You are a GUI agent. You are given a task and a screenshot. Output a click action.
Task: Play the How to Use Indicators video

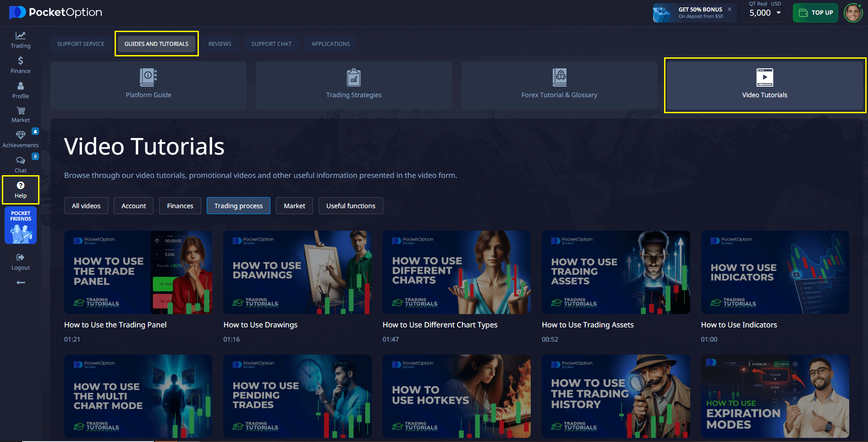tap(775, 272)
